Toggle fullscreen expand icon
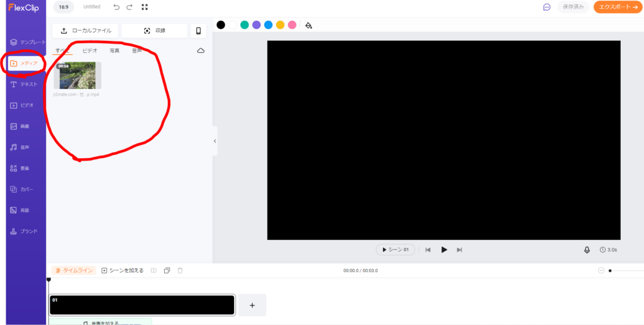 point(145,7)
